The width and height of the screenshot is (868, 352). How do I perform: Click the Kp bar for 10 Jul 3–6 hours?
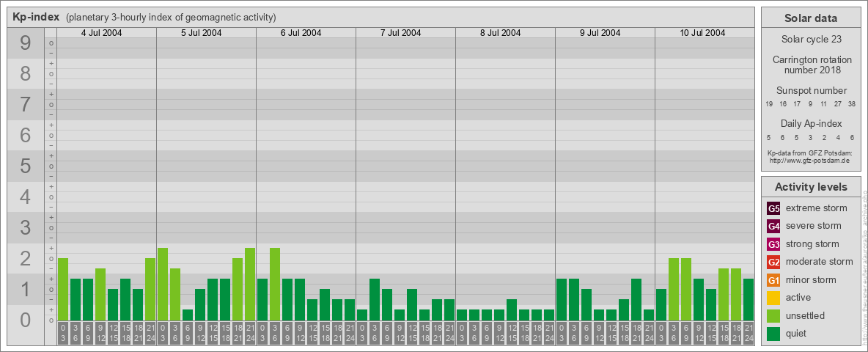(674, 289)
